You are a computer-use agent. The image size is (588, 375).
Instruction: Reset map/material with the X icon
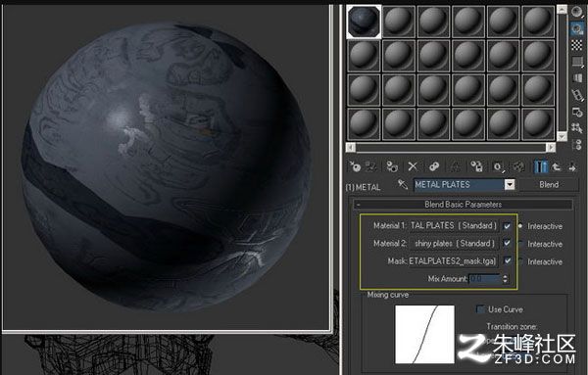[413, 166]
